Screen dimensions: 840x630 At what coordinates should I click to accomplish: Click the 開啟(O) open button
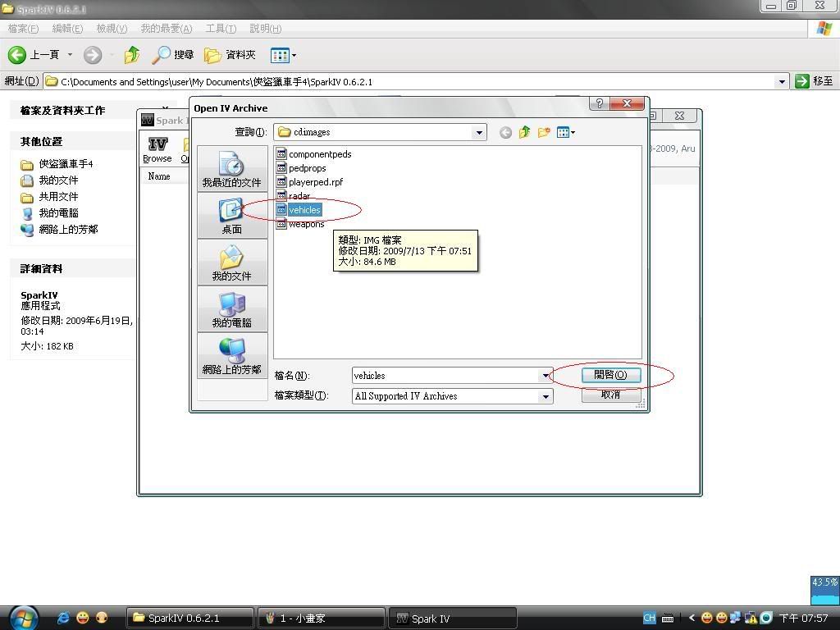click(610, 375)
